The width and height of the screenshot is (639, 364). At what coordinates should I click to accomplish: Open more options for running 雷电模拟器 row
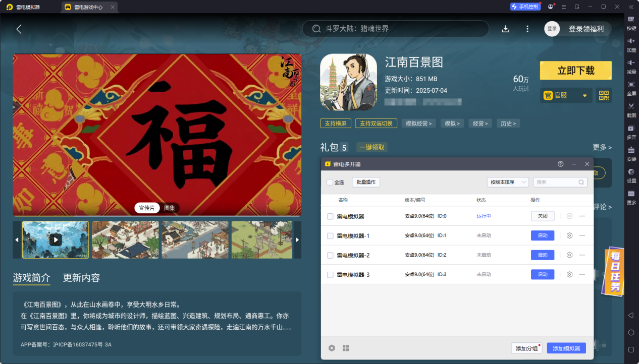tap(582, 216)
